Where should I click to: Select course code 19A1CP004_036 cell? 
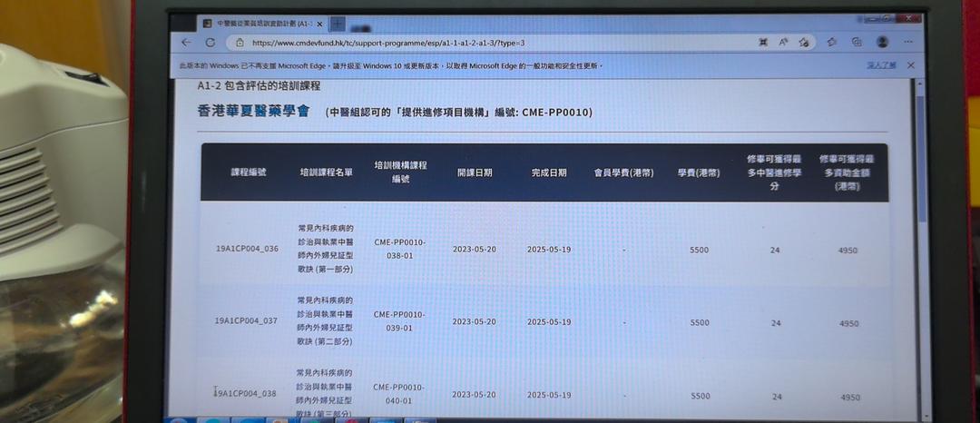247,249
